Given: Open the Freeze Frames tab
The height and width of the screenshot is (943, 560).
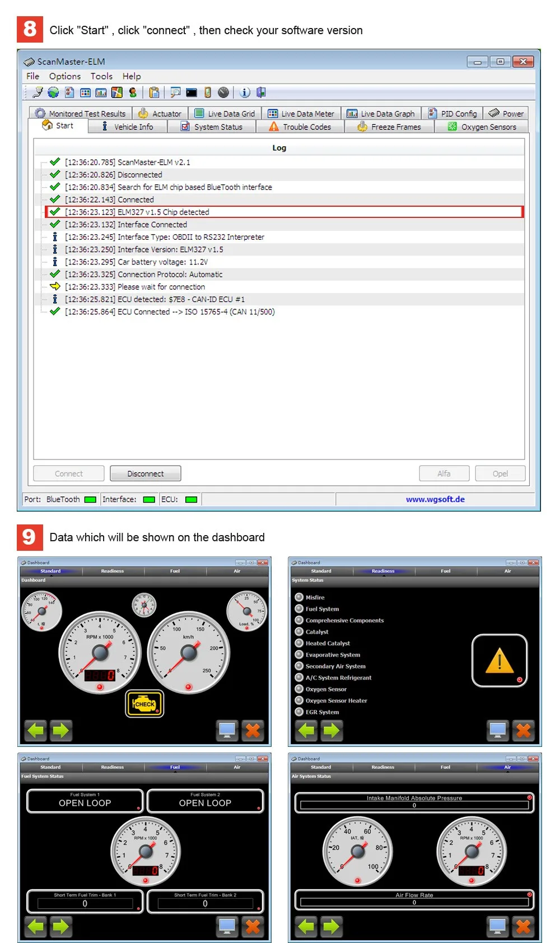Looking at the screenshot, I should pyautogui.click(x=389, y=127).
